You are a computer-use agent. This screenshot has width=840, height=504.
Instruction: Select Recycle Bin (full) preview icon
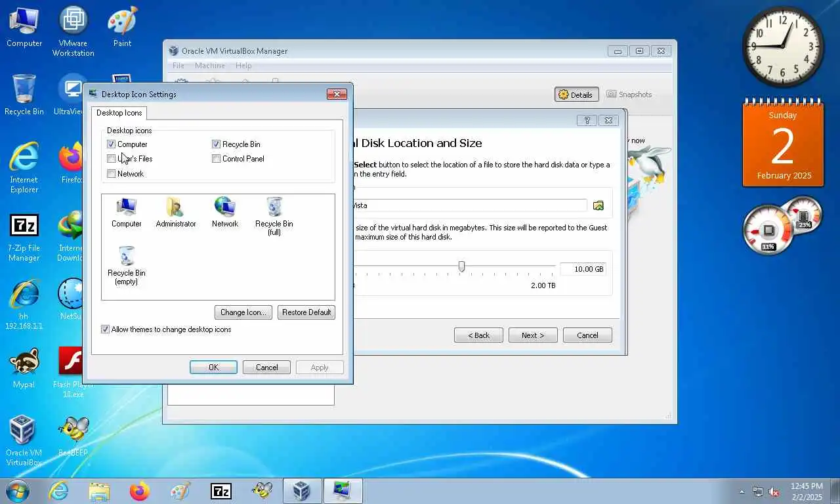pos(274,217)
